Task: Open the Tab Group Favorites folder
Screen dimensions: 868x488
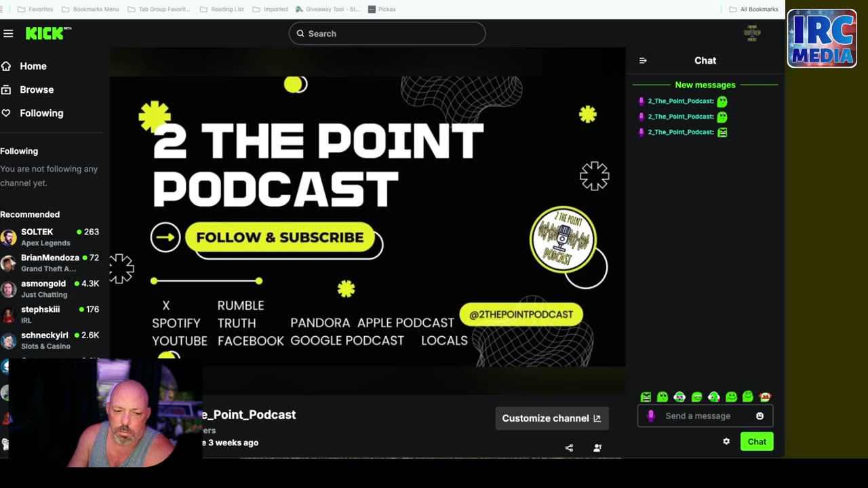Action: (159, 9)
